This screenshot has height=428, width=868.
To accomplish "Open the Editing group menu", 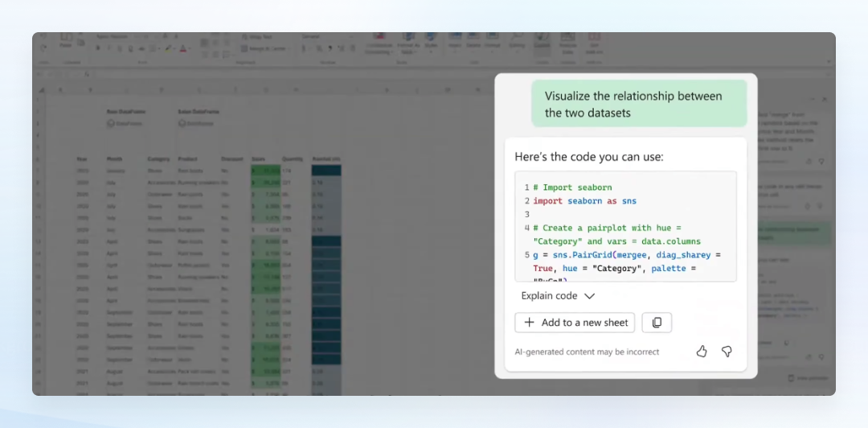I will click(517, 43).
